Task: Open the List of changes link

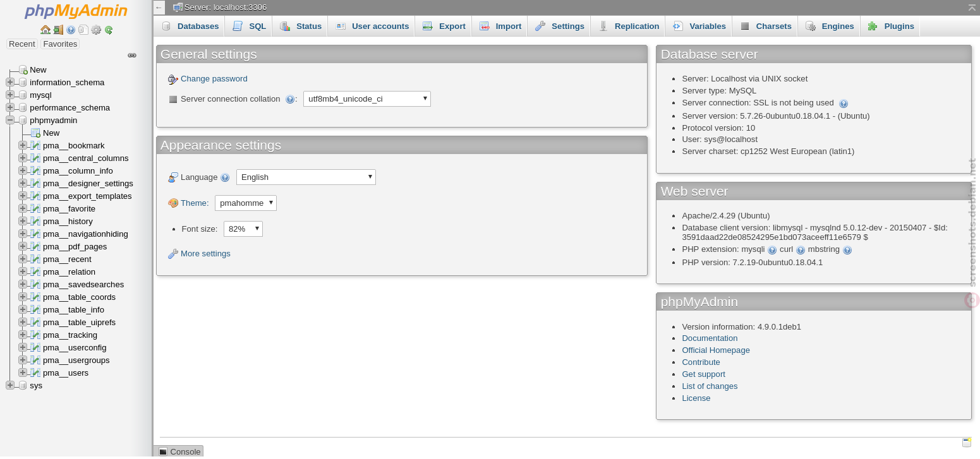Action: coord(710,386)
